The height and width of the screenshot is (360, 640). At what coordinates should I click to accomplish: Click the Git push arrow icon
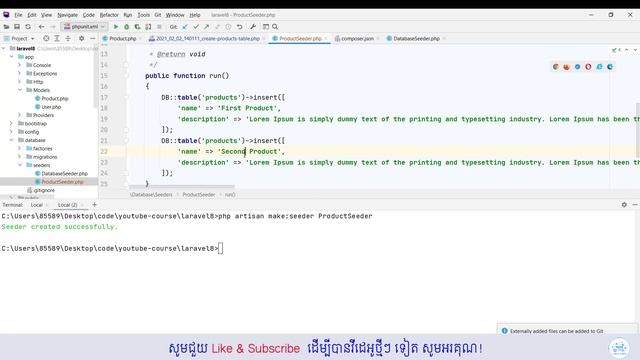pyautogui.click(x=207, y=27)
